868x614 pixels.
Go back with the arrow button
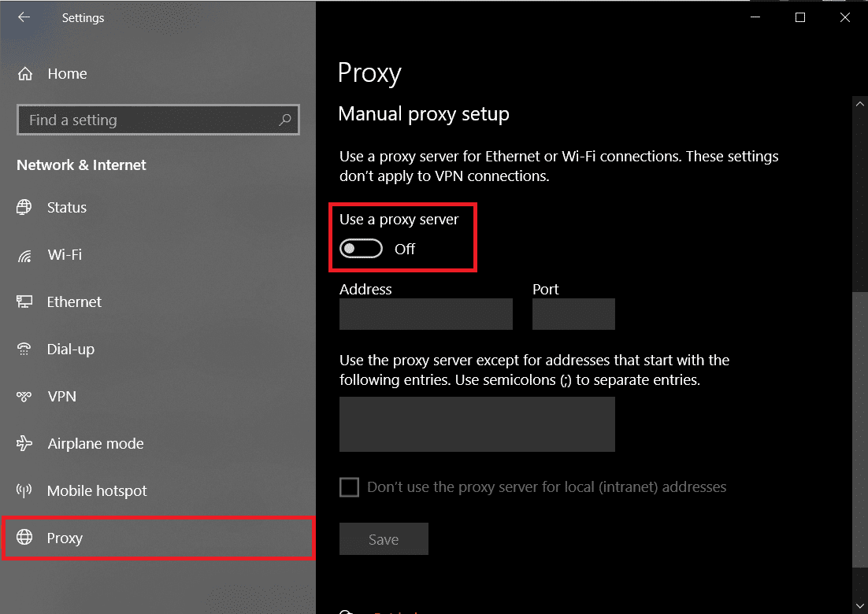pyautogui.click(x=22, y=17)
